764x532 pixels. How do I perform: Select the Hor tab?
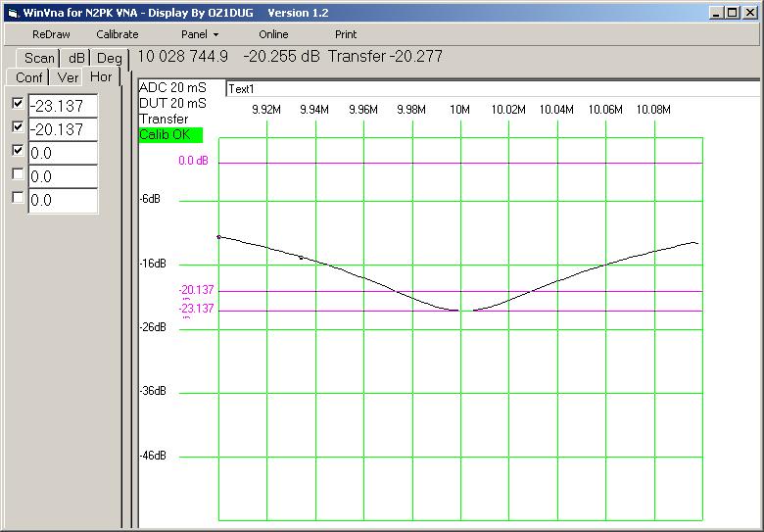[101, 77]
